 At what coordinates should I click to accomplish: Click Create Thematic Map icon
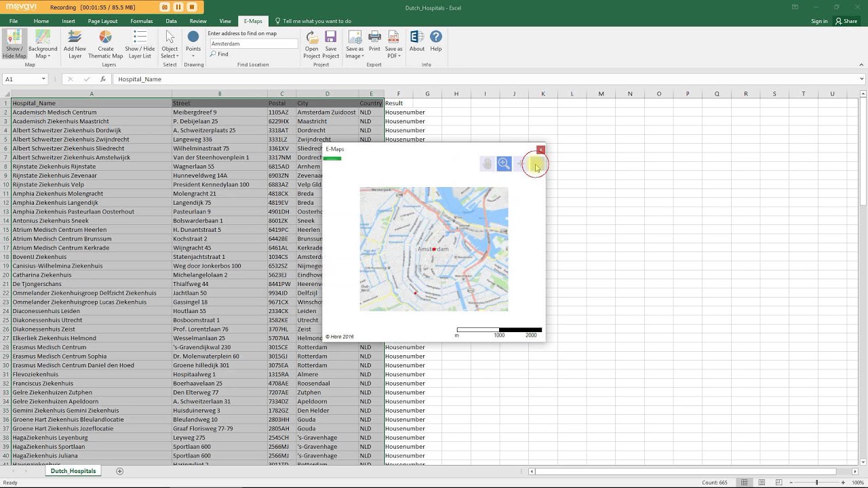(x=106, y=45)
